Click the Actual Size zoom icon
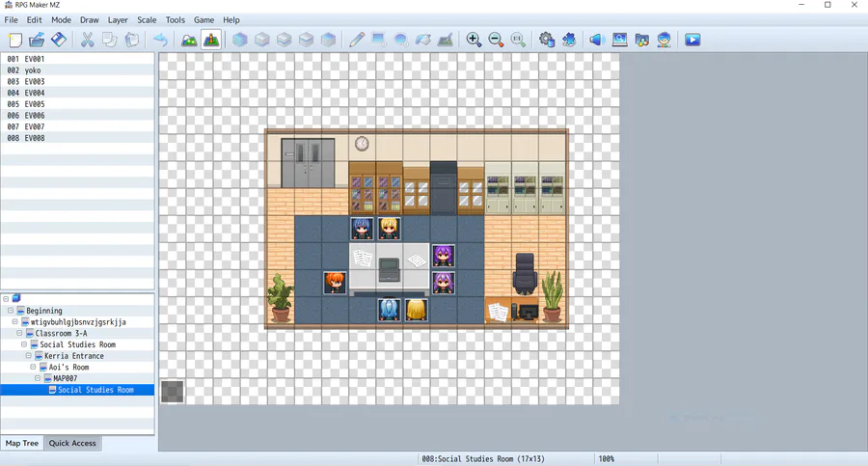 pyautogui.click(x=518, y=40)
